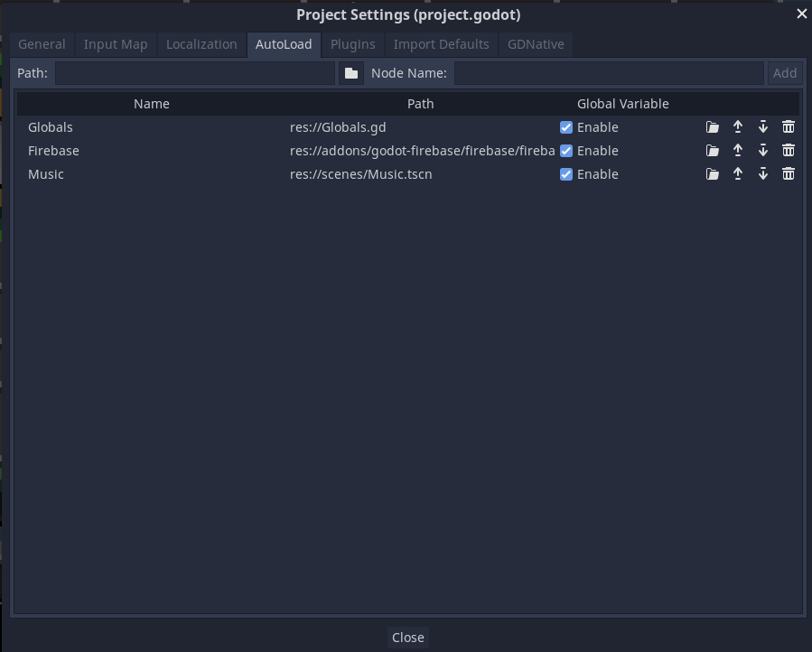The width and height of the screenshot is (812, 652).
Task: Click the Add button to register an autoload
Action: click(x=785, y=73)
